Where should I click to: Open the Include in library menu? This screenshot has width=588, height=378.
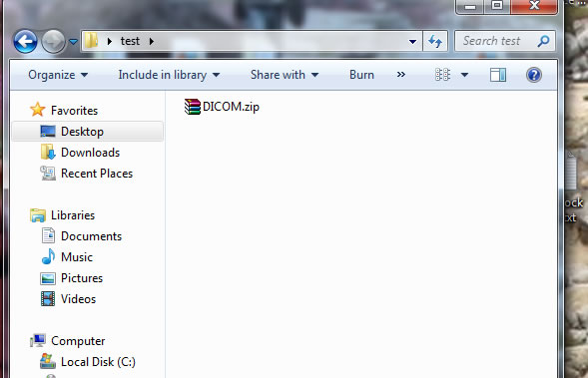pyautogui.click(x=169, y=75)
